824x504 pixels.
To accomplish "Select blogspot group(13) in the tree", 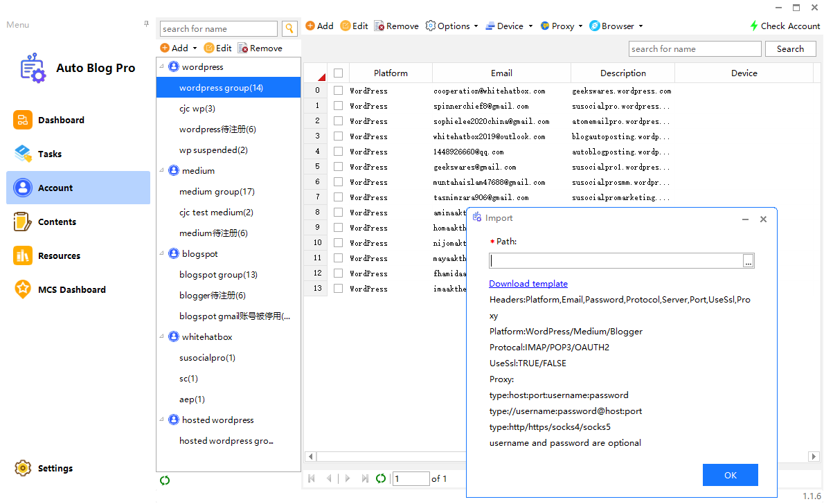I will tap(218, 274).
